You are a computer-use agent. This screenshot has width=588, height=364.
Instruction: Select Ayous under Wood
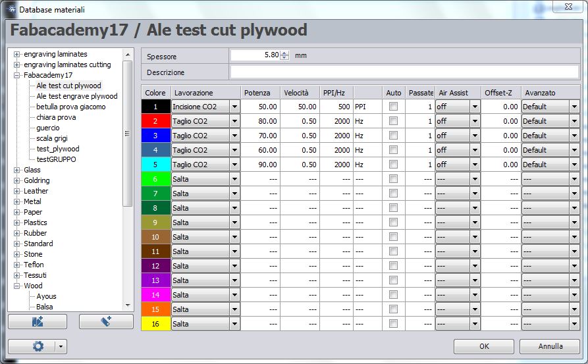[46, 296]
